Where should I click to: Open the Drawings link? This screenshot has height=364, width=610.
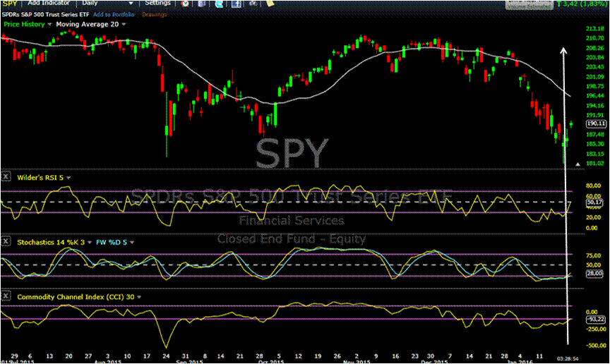click(x=154, y=14)
